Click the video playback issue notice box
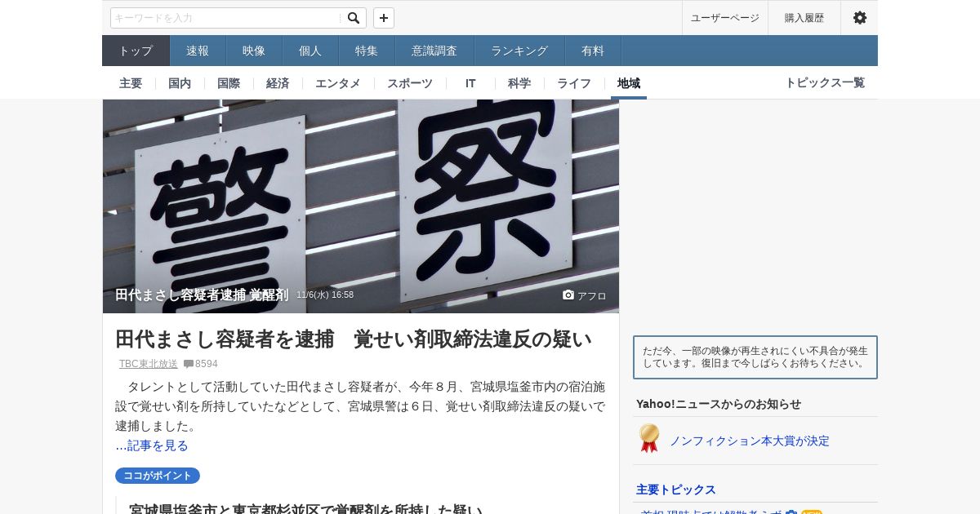Screen dimensions: 980x514 click(755, 357)
